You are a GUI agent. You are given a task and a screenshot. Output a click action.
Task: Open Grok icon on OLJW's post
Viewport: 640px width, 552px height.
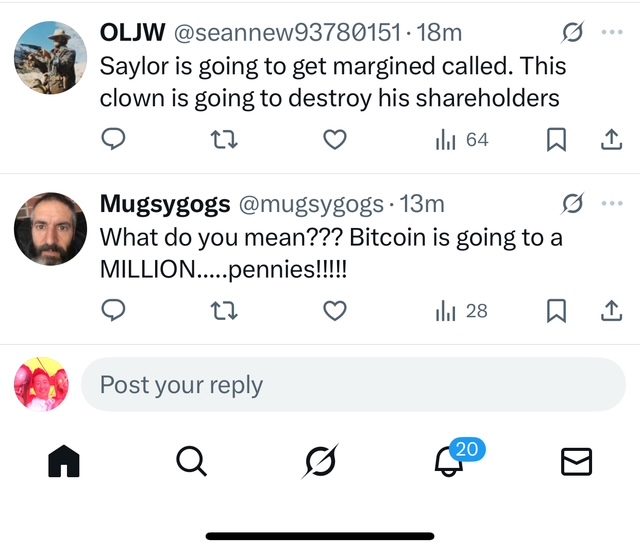coord(573,33)
